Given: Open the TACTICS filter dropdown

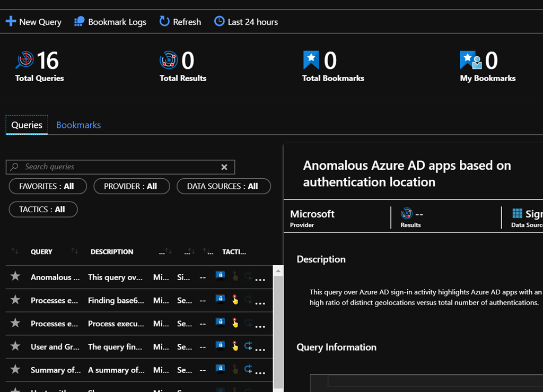Looking at the screenshot, I should pyautogui.click(x=42, y=210).
